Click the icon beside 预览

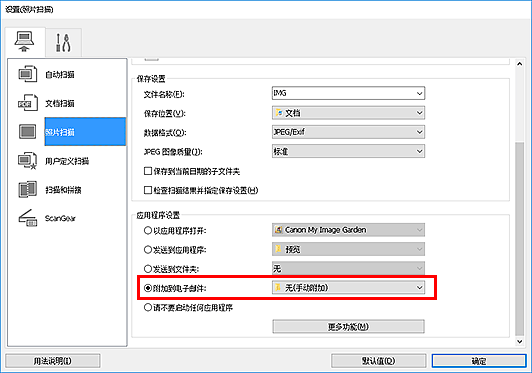click(279, 249)
